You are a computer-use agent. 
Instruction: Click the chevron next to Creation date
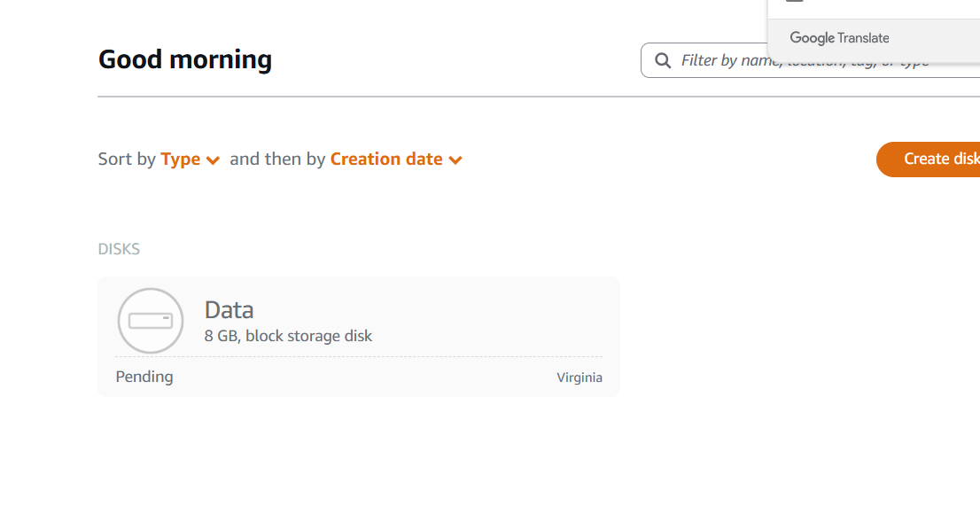pos(455,160)
